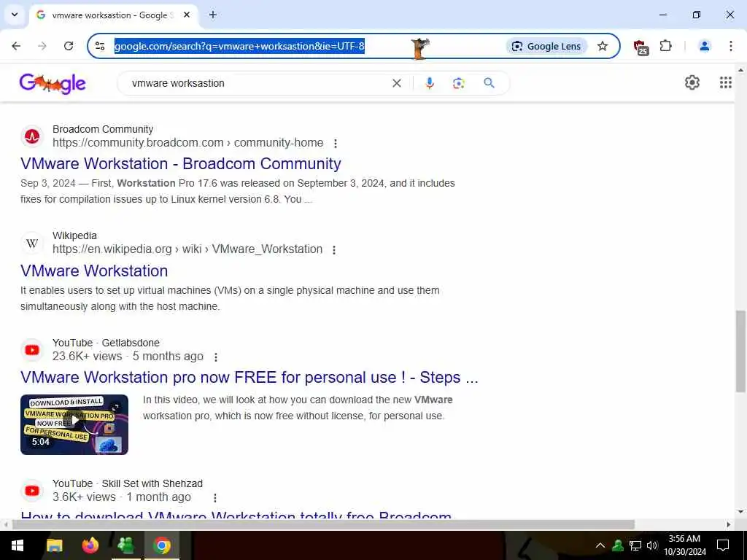Start voice search with microphone icon

[429, 83]
